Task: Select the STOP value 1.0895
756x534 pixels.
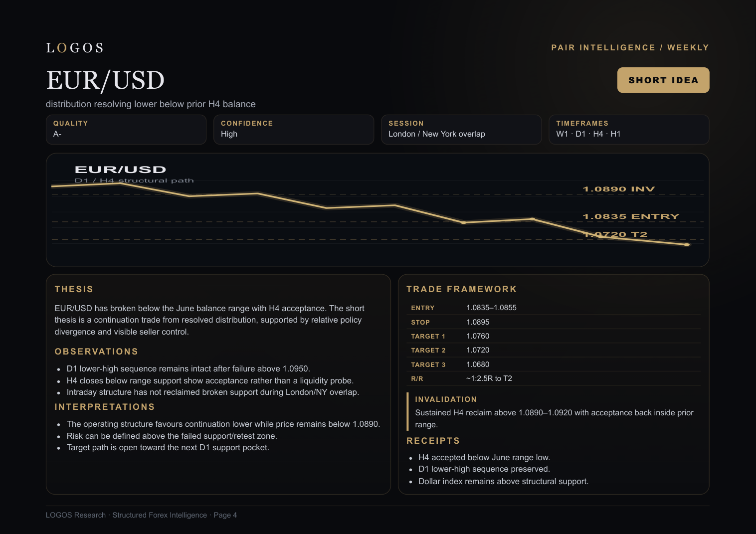Action: tap(478, 322)
